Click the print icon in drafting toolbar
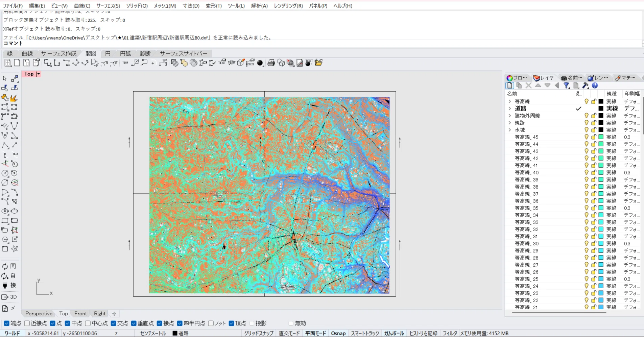Viewport: 644px width, 337px height. pyautogui.click(x=271, y=63)
